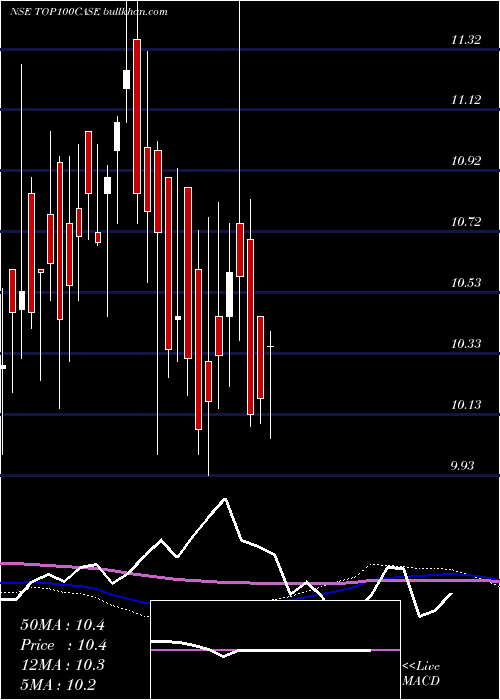
Task: Click the 10.92 price axis label
Action: (x=466, y=161)
